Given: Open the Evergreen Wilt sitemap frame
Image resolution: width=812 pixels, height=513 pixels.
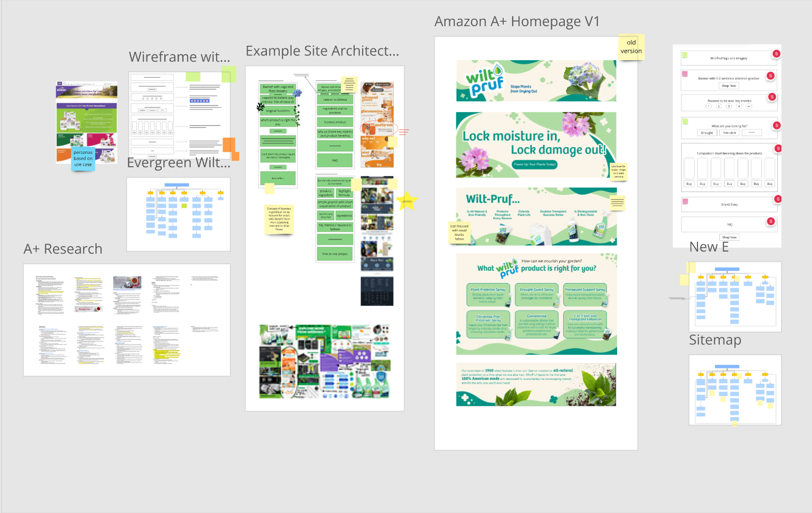Looking at the screenshot, I should click(179, 215).
